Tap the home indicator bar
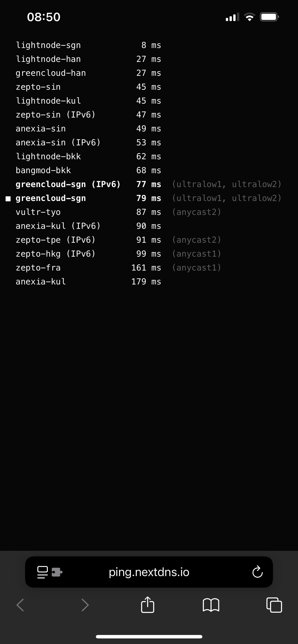Screen dimensions: 298x644 pos(149,637)
